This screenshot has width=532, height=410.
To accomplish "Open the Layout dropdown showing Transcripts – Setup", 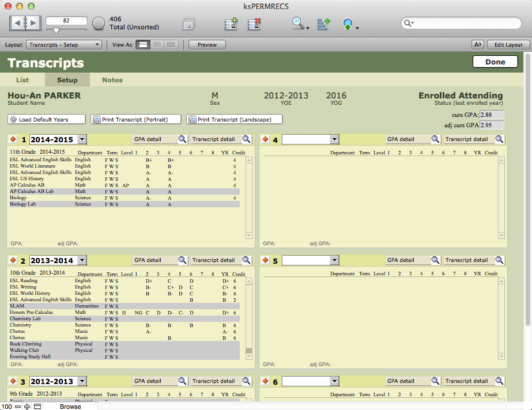I will [x=64, y=44].
